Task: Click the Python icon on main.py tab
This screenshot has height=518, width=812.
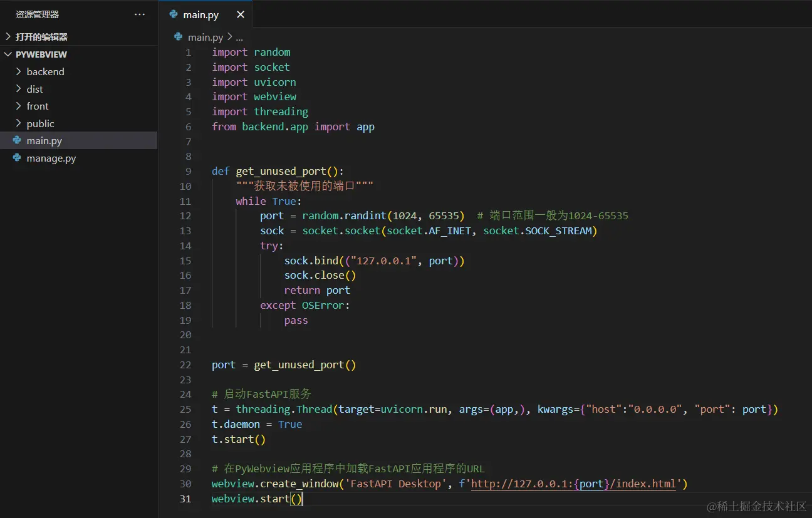Action: pyautogui.click(x=174, y=15)
